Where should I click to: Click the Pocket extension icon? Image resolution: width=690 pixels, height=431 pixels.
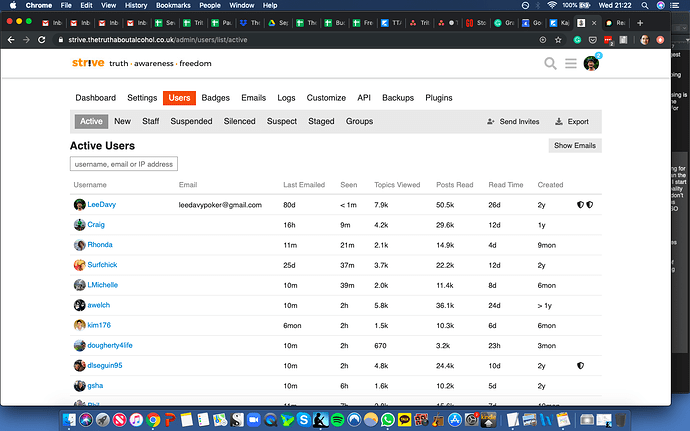(x=593, y=40)
